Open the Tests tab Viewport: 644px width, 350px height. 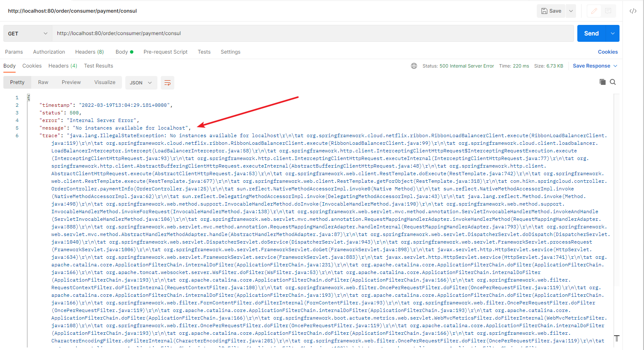coord(204,52)
